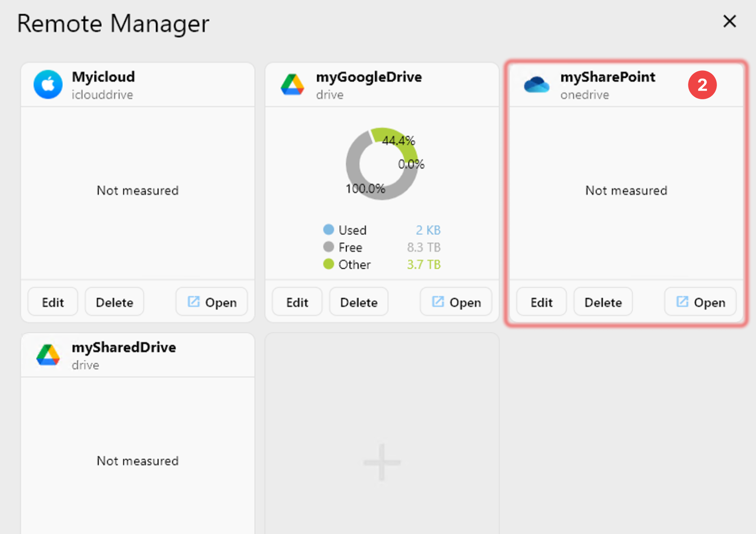Select the Google Drive icon on myGoogleDrive

click(x=293, y=85)
